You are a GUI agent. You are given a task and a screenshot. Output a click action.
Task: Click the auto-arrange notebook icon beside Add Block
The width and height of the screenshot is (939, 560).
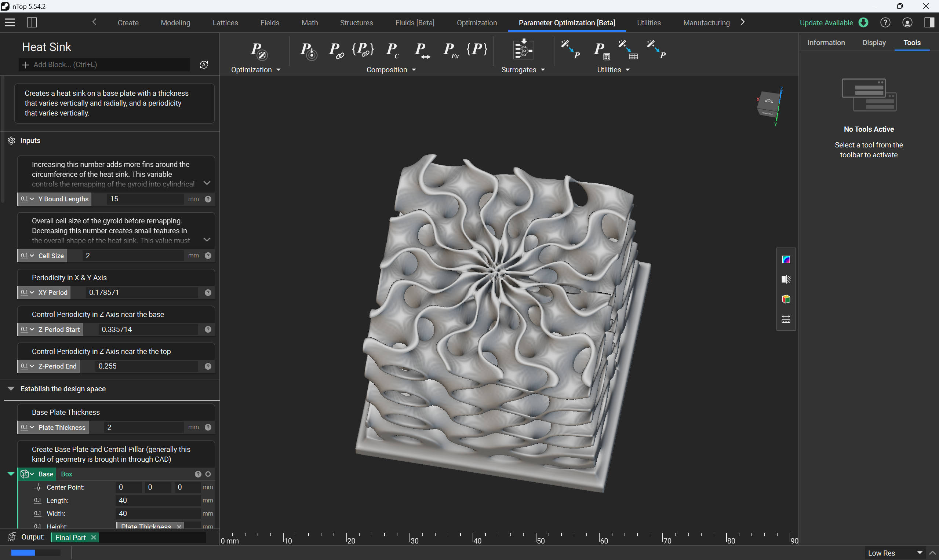(x=204, y=65)
